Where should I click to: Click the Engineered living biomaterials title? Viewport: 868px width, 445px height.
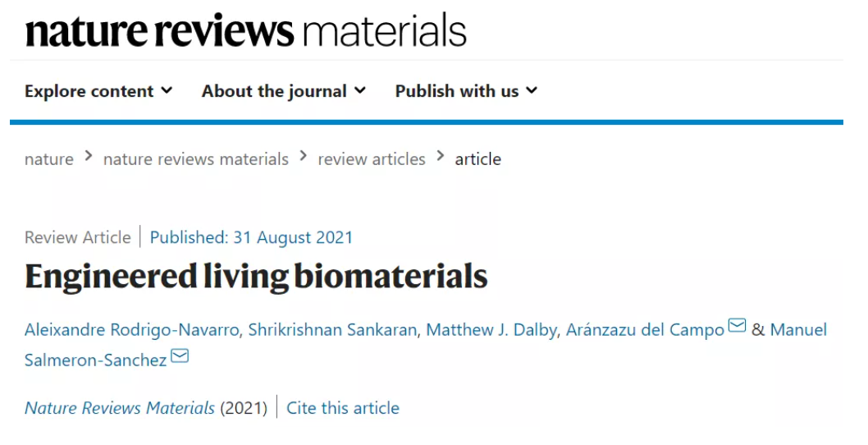[256, 277]
